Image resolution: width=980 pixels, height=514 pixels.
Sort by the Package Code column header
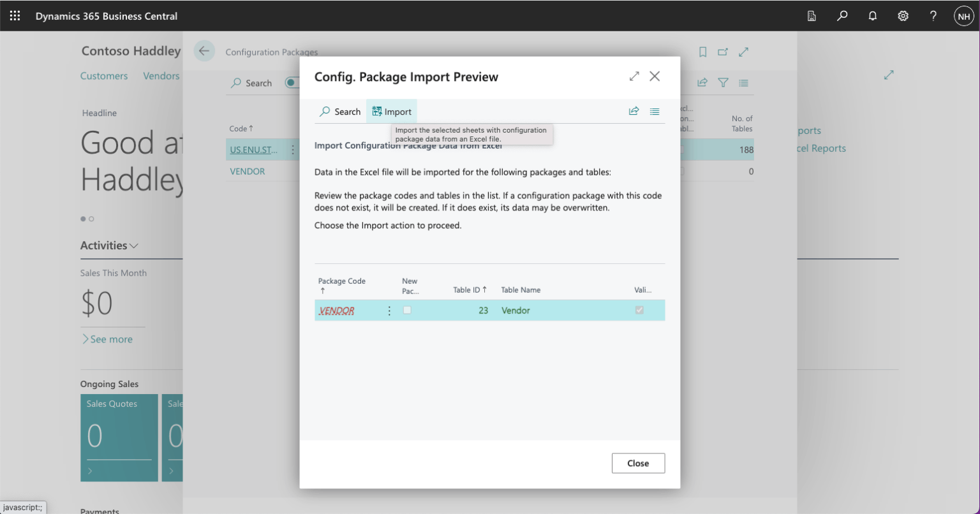tap(342, 285)
